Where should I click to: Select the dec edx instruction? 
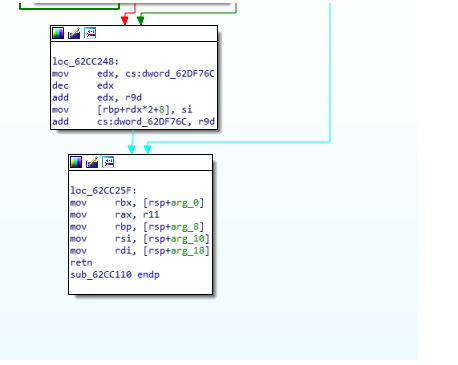pos(83,86)
